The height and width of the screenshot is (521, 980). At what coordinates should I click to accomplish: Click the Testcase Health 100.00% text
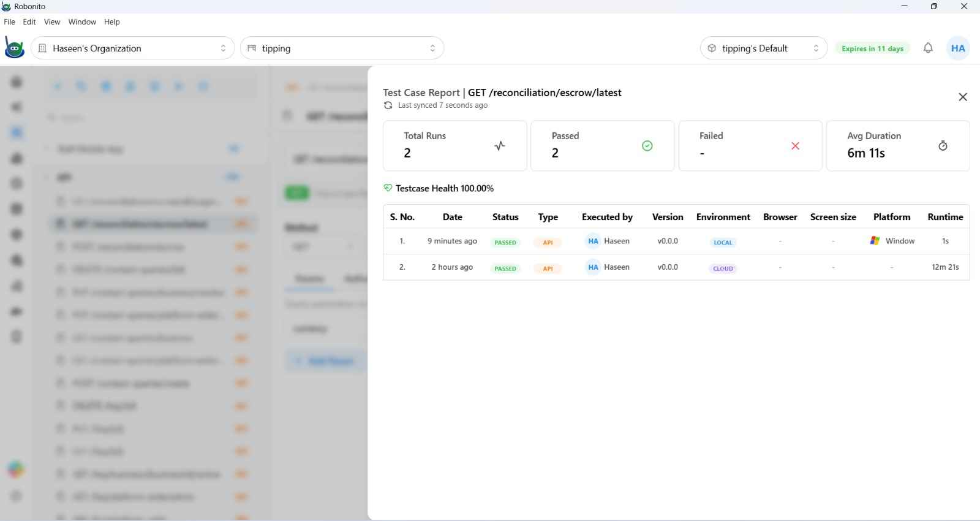(x=445, y=188)
